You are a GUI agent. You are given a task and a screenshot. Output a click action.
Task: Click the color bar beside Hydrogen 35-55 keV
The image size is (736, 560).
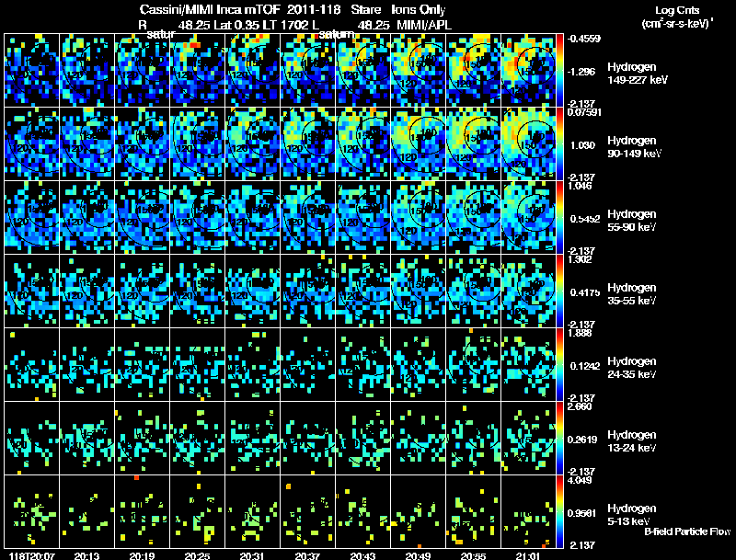pyautogui.click(x=560, y=291)
